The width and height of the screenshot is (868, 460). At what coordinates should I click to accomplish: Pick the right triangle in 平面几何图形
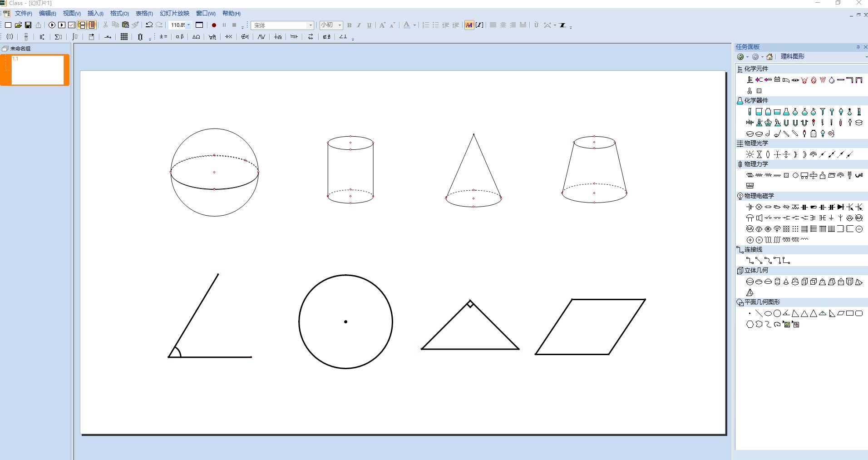pos(832,313)
